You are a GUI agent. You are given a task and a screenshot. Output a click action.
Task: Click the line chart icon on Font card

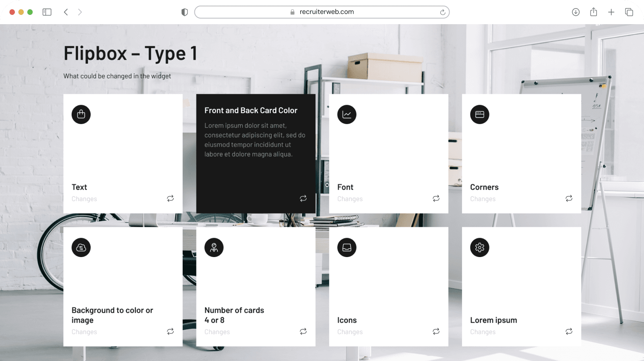(347, 114)
